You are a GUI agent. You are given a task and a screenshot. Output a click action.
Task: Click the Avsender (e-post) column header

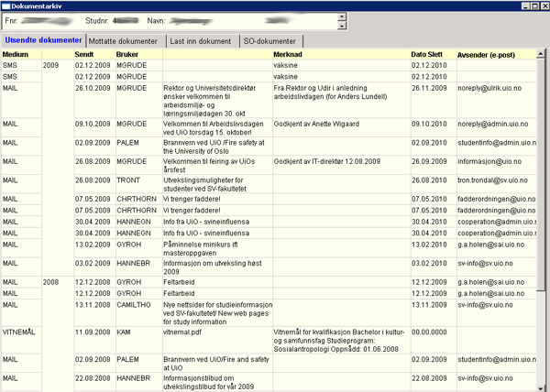[496, 54]
